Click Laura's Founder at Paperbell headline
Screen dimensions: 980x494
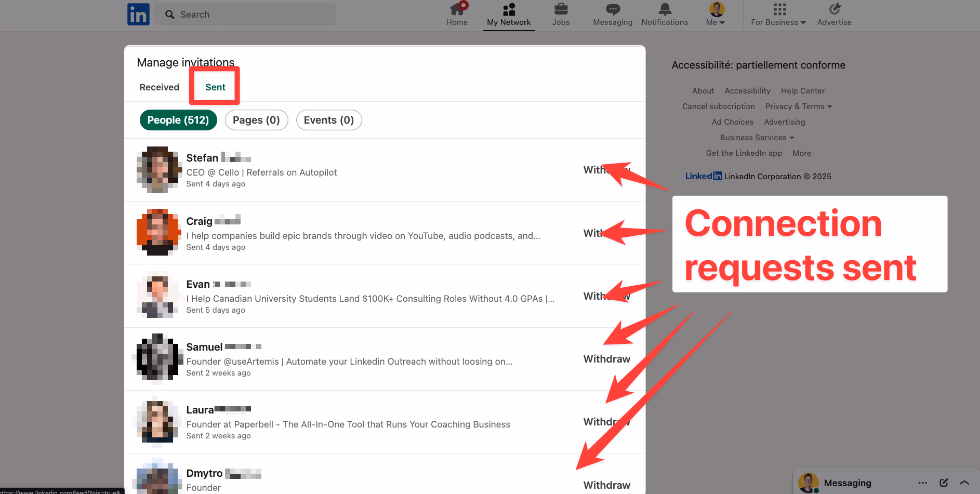click(x=348, y=424)
